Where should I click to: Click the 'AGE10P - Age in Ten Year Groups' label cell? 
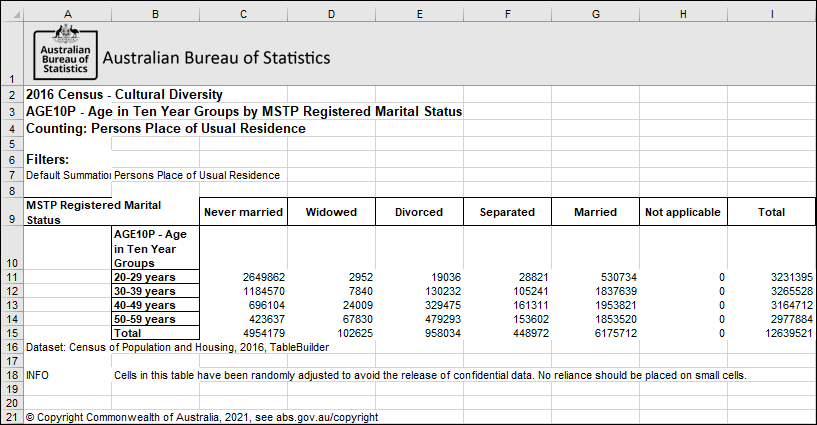pyautogui.click(x=155, y=248)
